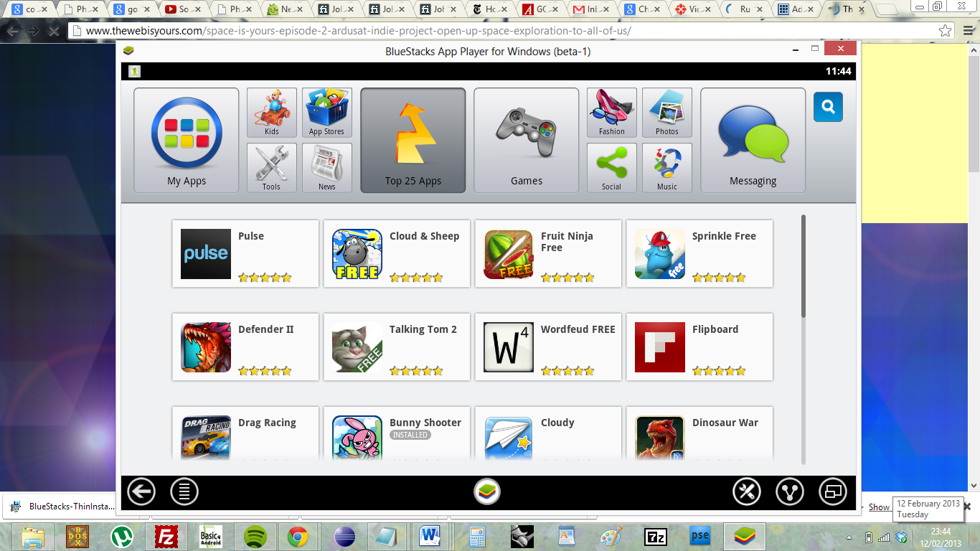The width and height of the screenshot is (980, 551).
Task: Click the app list vertical scrollbar
Action: pos(804,266)
